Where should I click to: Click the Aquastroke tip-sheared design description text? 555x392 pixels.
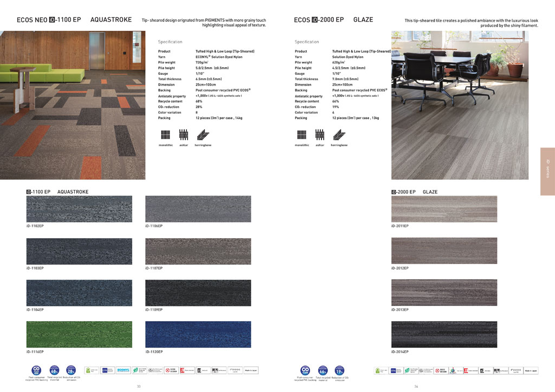tap(204, 23)
